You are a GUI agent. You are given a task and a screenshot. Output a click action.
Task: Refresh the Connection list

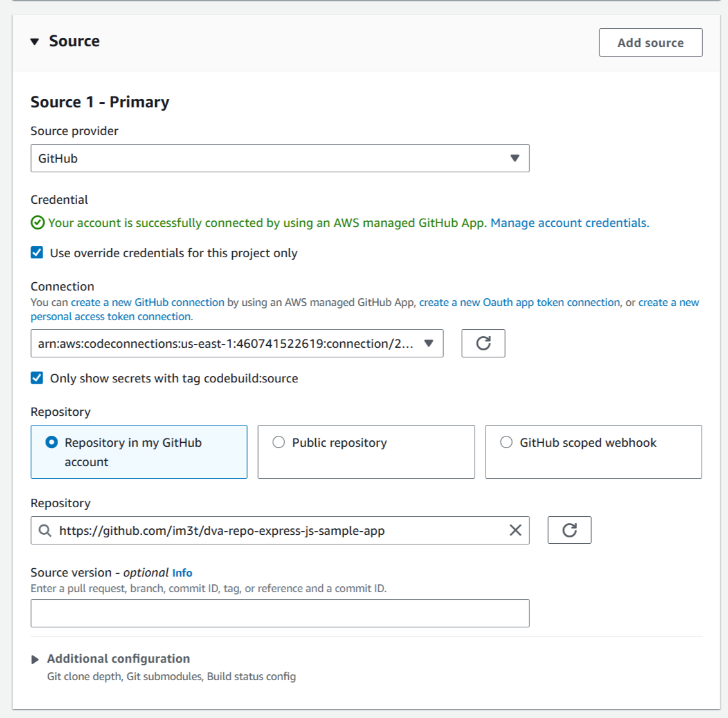pos(483,343)
